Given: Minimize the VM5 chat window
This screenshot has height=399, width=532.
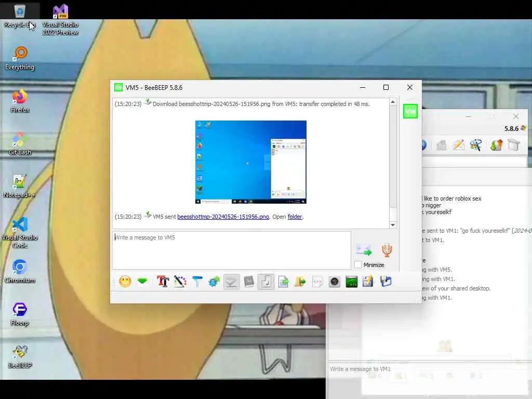Looking at the screenshot, I should (x=362, y=87).
